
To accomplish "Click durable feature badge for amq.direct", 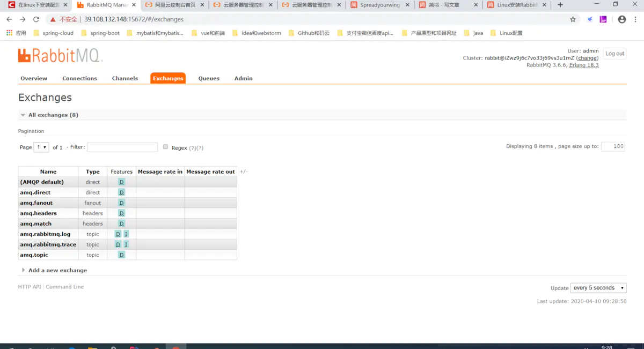I will 122,192.
